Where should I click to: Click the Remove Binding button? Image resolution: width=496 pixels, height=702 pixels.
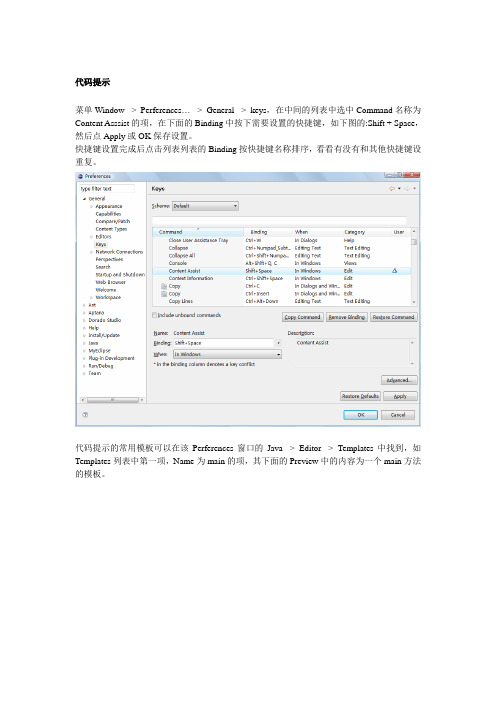click(x=347, y=317)
